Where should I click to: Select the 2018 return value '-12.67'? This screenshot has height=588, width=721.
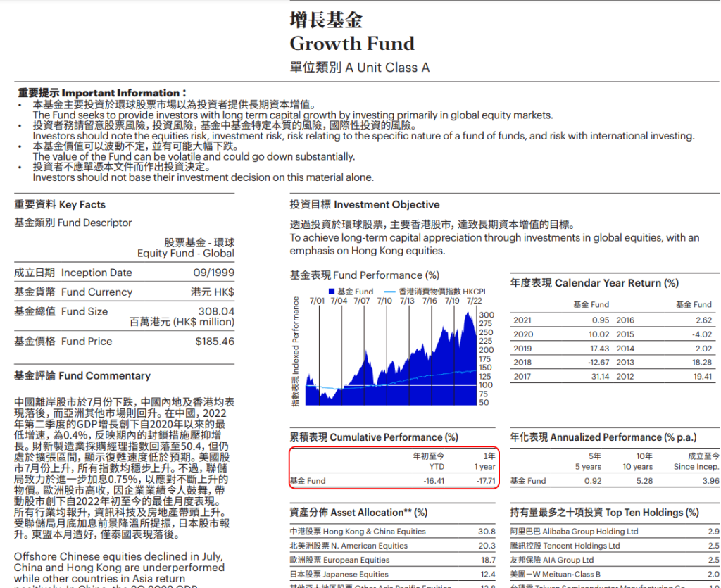598,362
